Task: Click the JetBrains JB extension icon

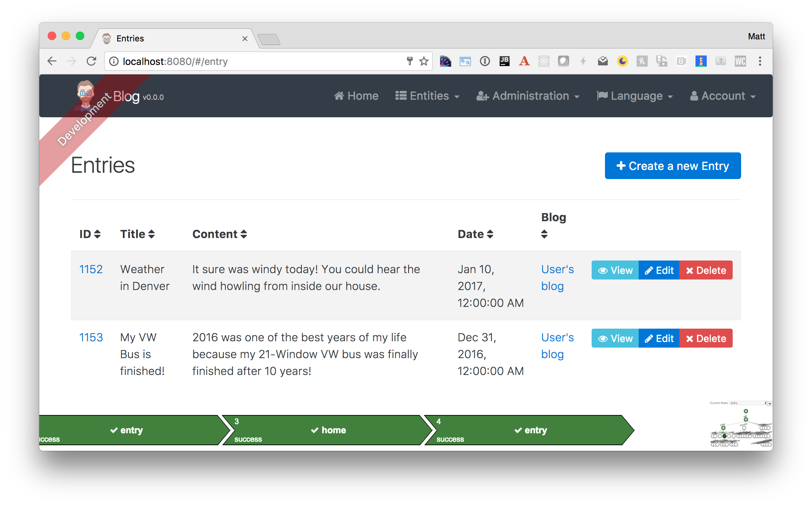Action: 504,61
